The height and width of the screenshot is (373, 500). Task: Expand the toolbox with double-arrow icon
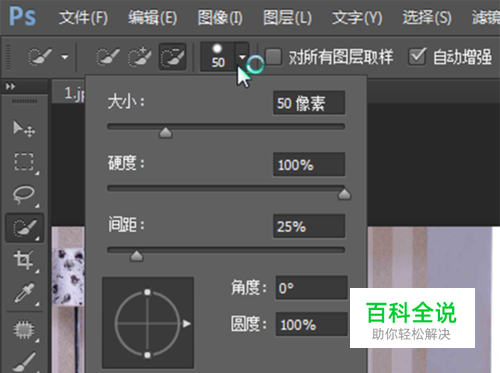pos(10,87)
